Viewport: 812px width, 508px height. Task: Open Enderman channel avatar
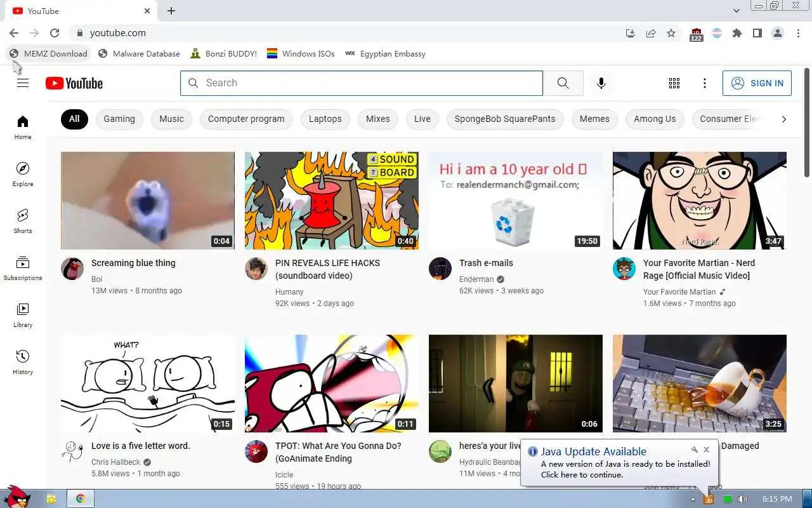click(440, 269)
